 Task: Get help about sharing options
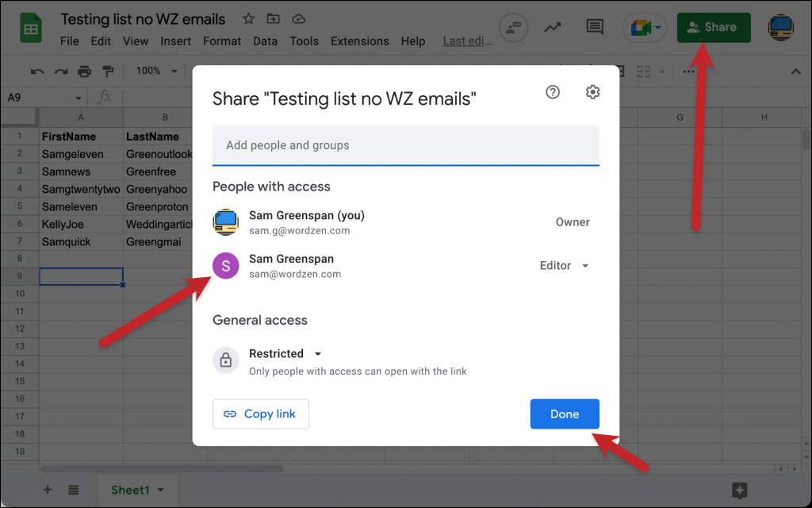click(x=553, y=91)
